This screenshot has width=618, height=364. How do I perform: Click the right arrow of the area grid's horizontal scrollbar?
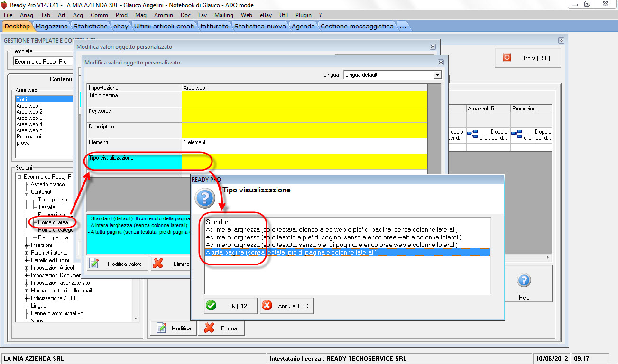(548, 257)
